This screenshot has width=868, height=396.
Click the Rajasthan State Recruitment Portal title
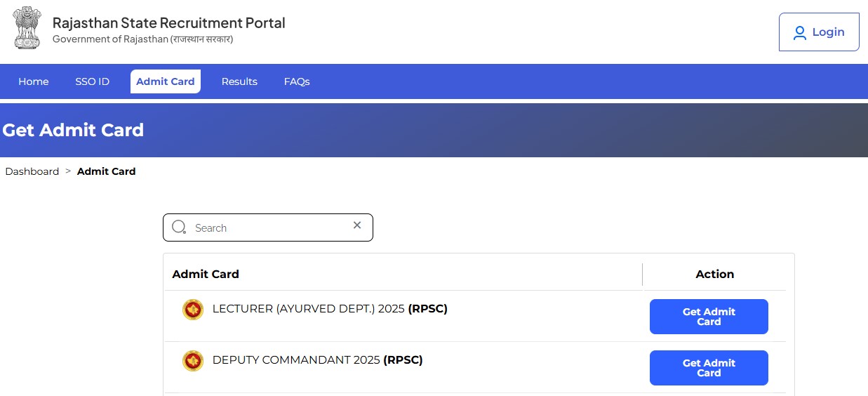(169, 22)
